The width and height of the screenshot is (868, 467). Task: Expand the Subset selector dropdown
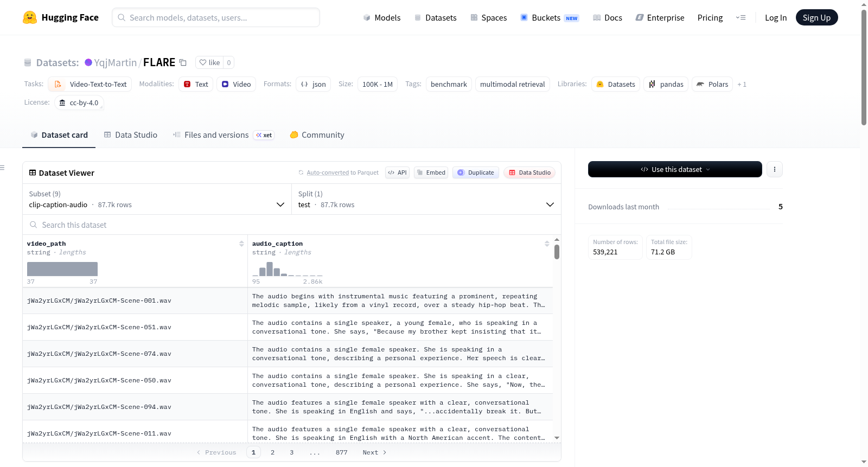coord(157,199)
